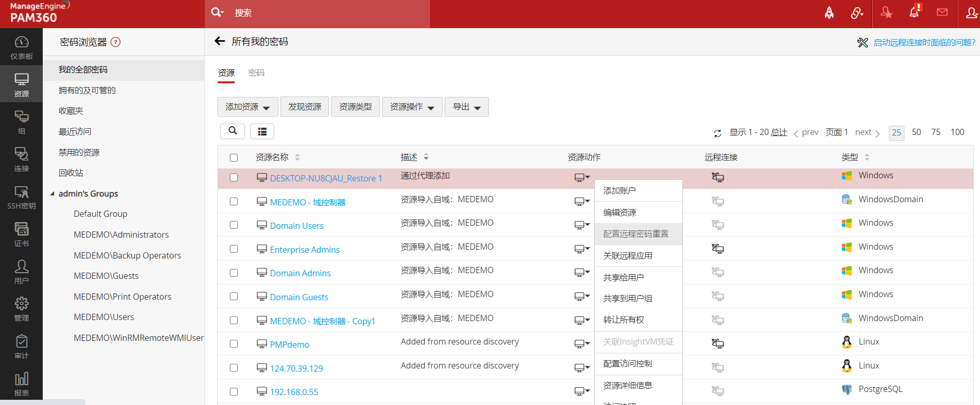Click the magnifier search button above table
Image resolution: width=980 pixels, height=405 pixels.
232,131
